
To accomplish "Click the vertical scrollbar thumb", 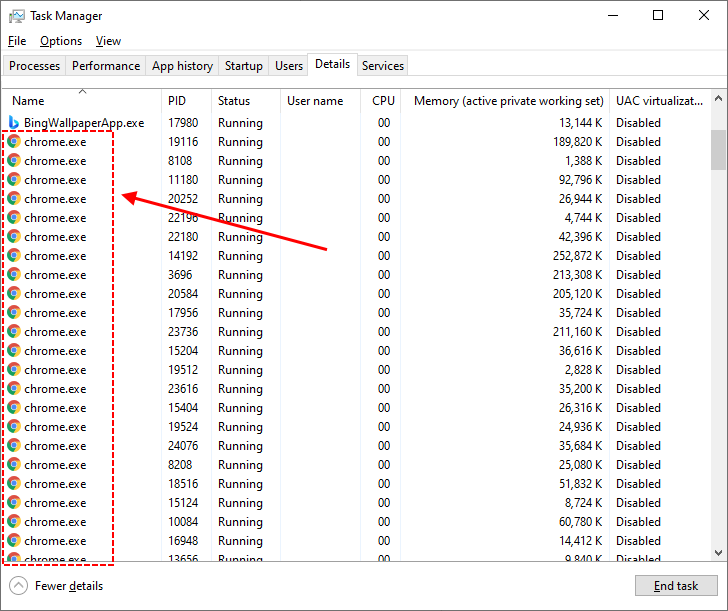I will [718, 150].
